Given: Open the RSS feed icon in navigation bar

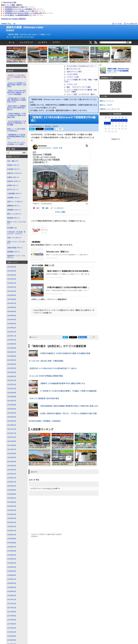Looking at the screenshot, I should point(96,43).
